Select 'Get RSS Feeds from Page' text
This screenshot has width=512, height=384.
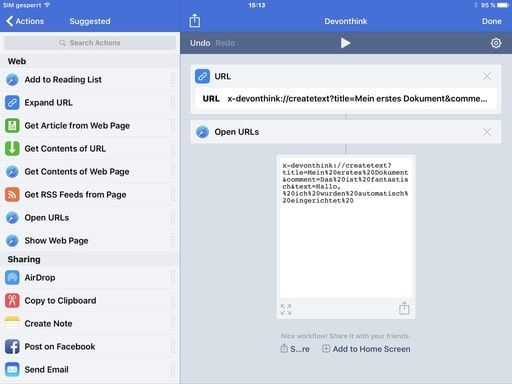click(75, 194)
